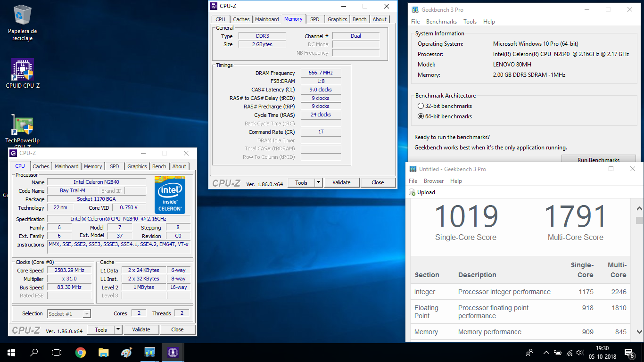
Task: Open taskbar search magnifier
Action: [x=34, y=352]
